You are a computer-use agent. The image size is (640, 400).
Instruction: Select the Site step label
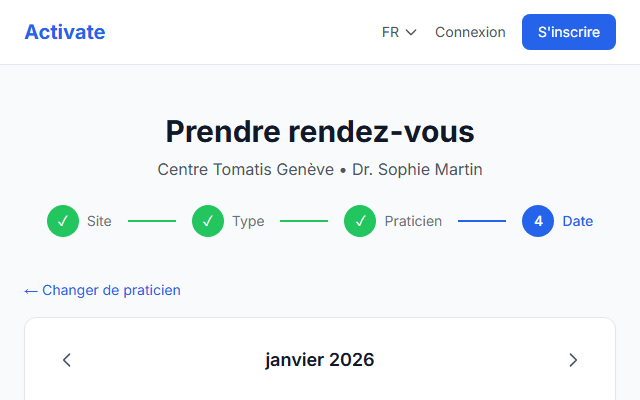pos(99,221)
